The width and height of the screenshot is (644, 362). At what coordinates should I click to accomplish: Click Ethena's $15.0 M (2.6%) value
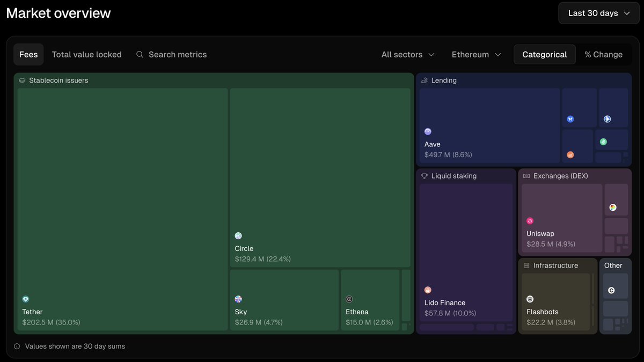[x=369, y=322]
